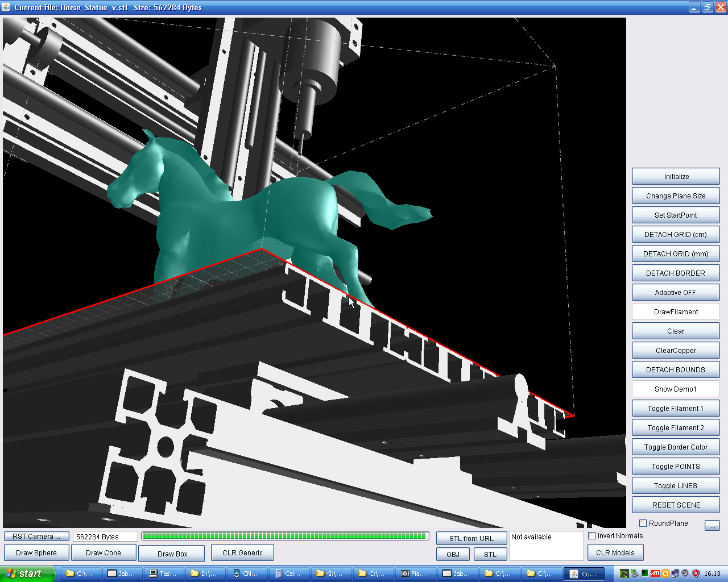Viewport: 728px width, 582px height.
Task: Click CLR Generic
Action: coord(242,553)
